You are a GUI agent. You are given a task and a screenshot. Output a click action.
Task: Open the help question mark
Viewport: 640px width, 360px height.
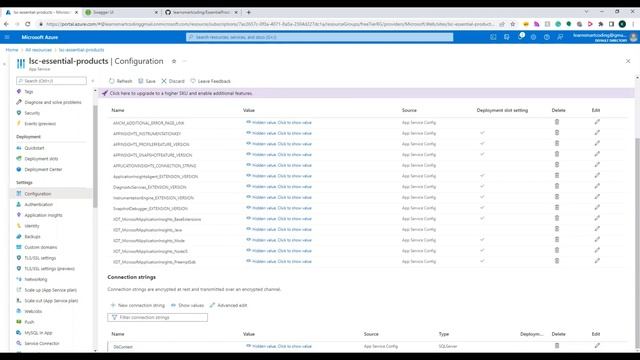click(547, 37)
